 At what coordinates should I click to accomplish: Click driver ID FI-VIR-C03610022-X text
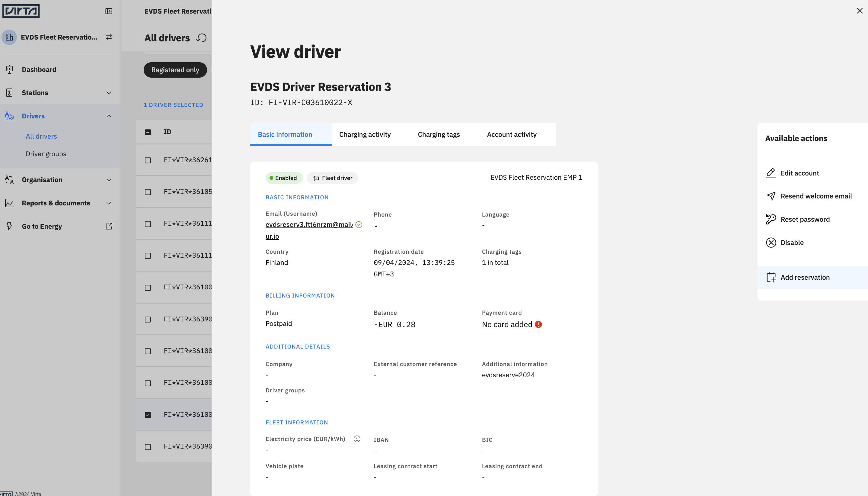301,102
